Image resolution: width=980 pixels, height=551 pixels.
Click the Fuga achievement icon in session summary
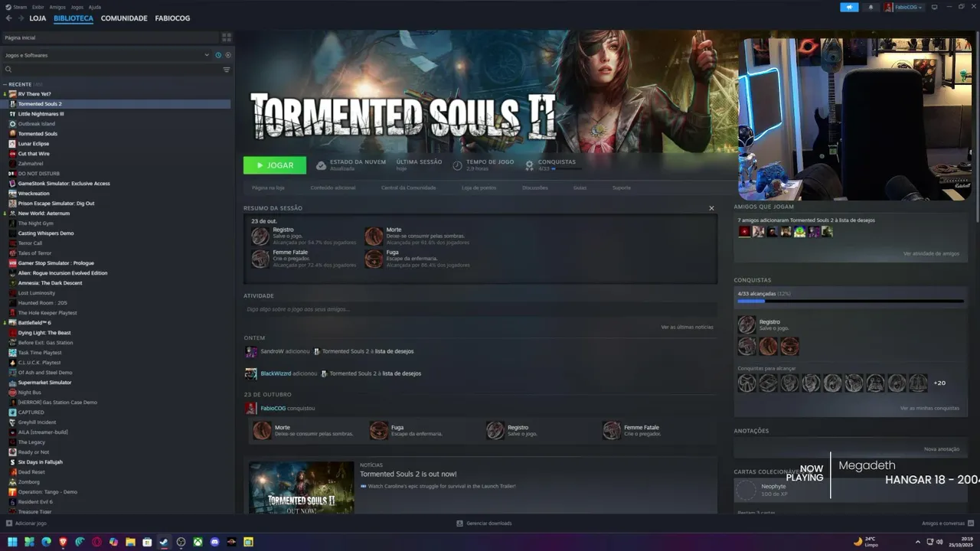374,259
